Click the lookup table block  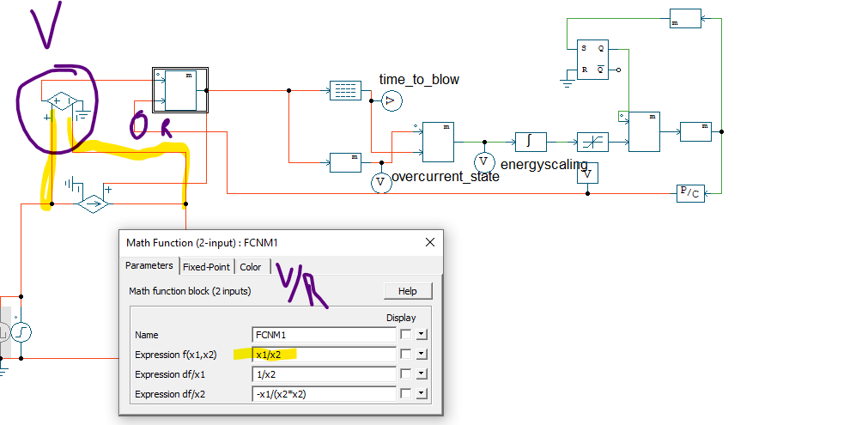[x=345, y=90]
